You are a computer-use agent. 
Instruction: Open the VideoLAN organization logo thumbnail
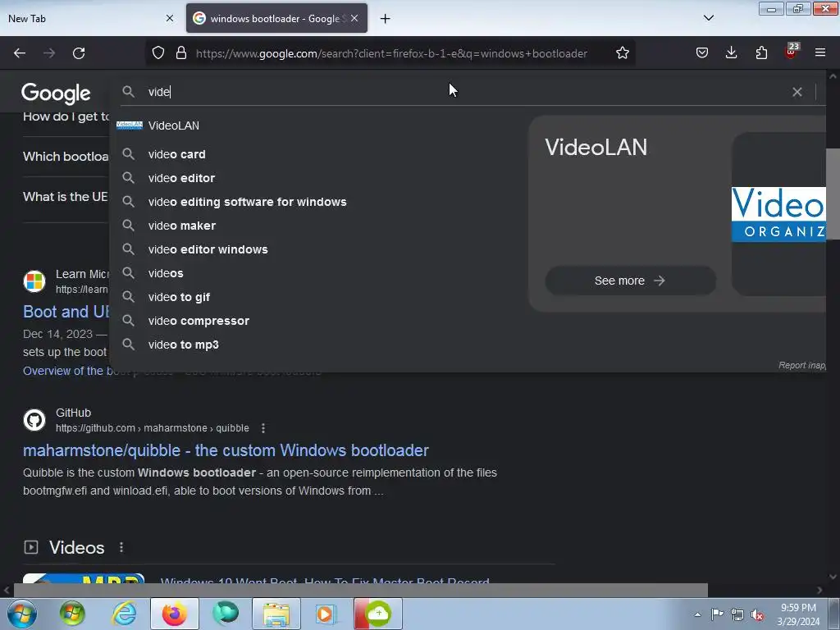pyautogui.click(x=779, y=214)
